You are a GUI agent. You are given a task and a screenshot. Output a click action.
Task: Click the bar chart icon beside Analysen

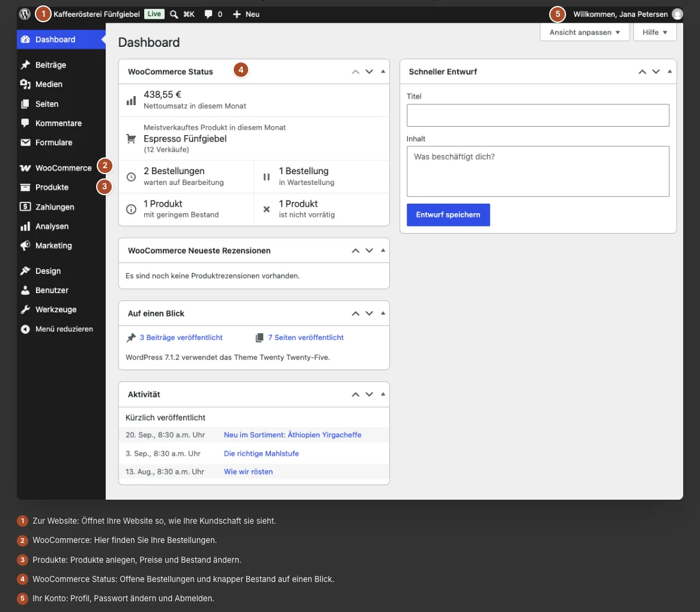click(25, 226)
